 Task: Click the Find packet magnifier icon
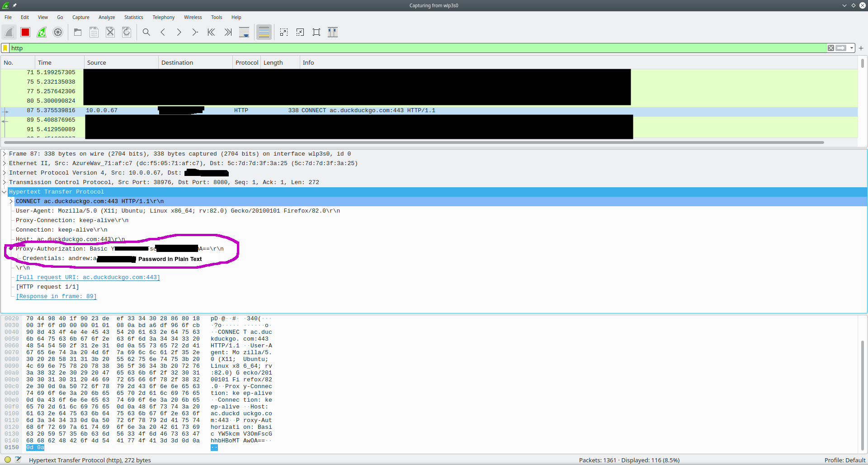click(x=146, y=32)
